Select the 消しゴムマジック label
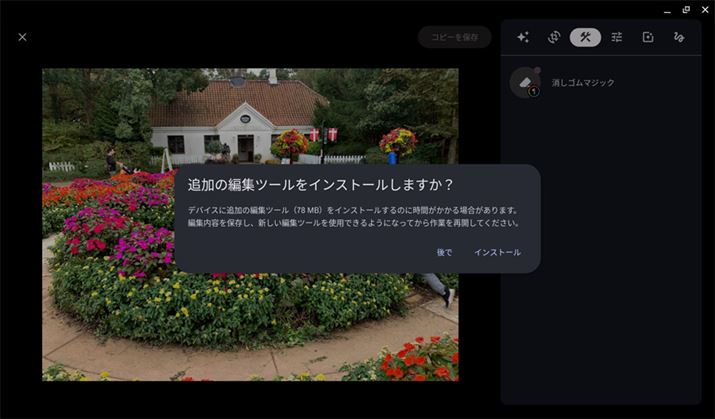The width and height of the screenshot is (715, 419). pos(583,83)
